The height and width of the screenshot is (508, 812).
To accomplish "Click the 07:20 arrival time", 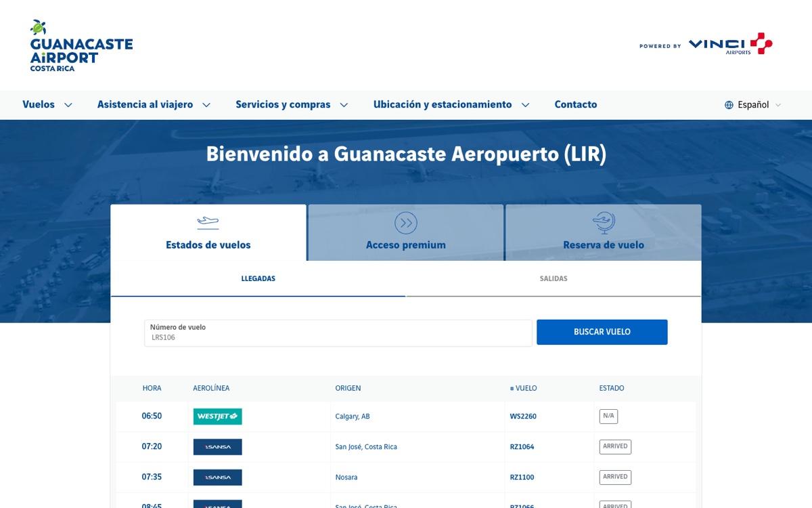I will tap(152, 446).
